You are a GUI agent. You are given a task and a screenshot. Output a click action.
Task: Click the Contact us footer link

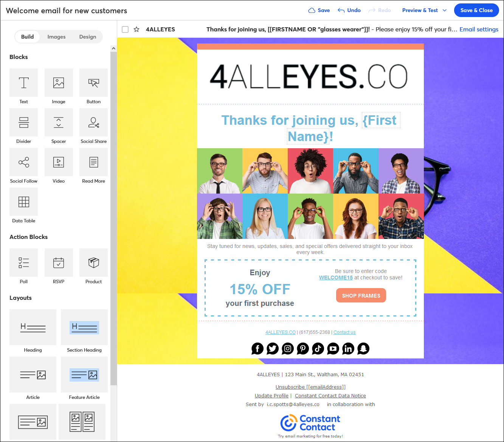(344, 332)
